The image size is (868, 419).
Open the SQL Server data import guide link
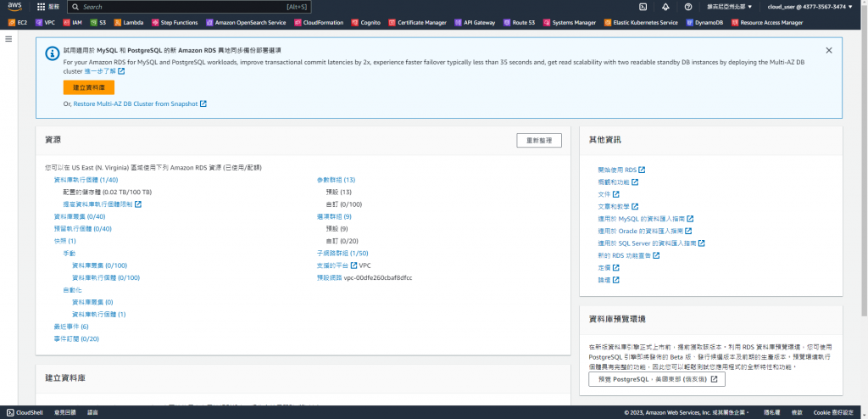pyautogui.click(x=651, y=243)
